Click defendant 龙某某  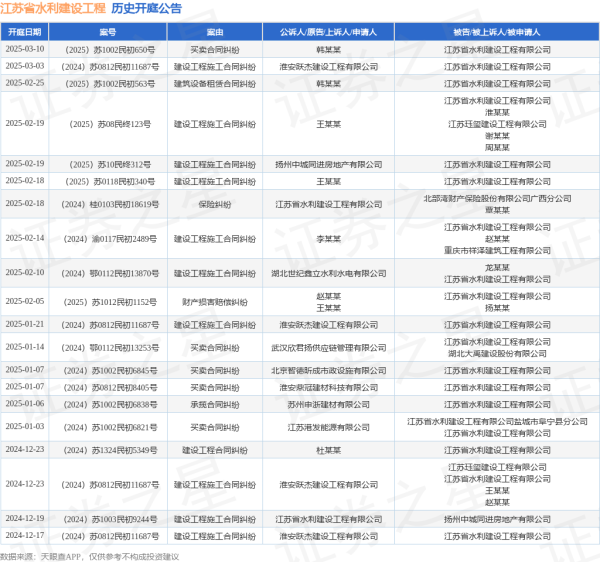[497, 268]
